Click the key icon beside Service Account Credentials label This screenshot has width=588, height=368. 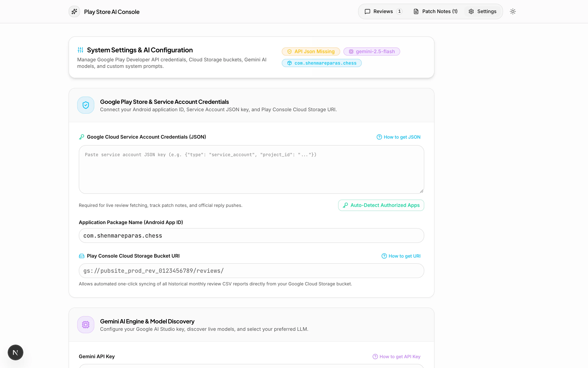point(82,137)
